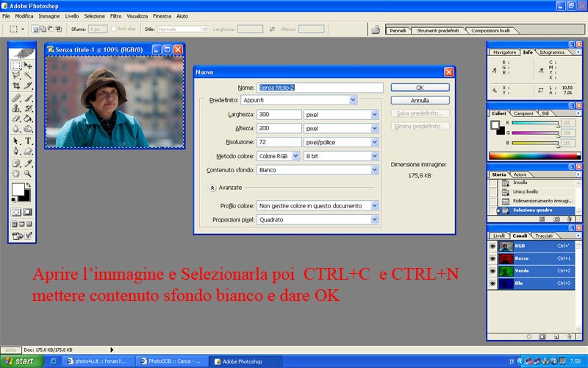Click the Nome text field
The height and width of the screenshot is (368, 588).
(x=320, y=88)
